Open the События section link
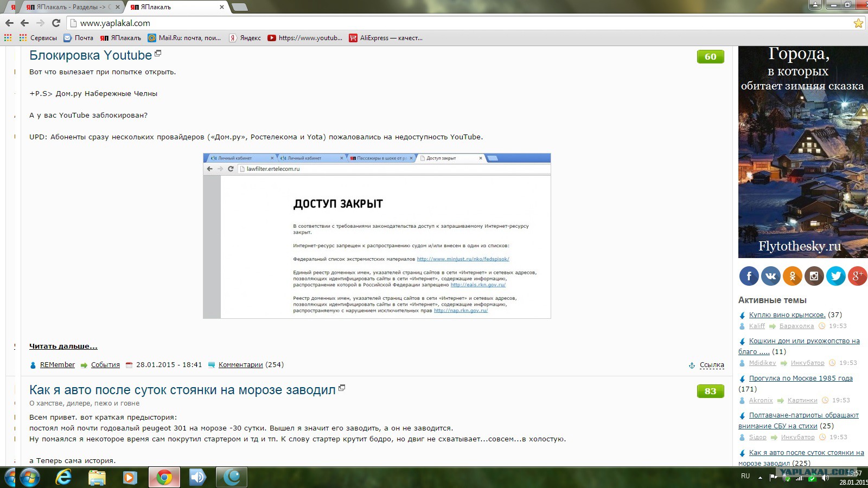Viewport: 868px width, 488px height. click(105, 365)
